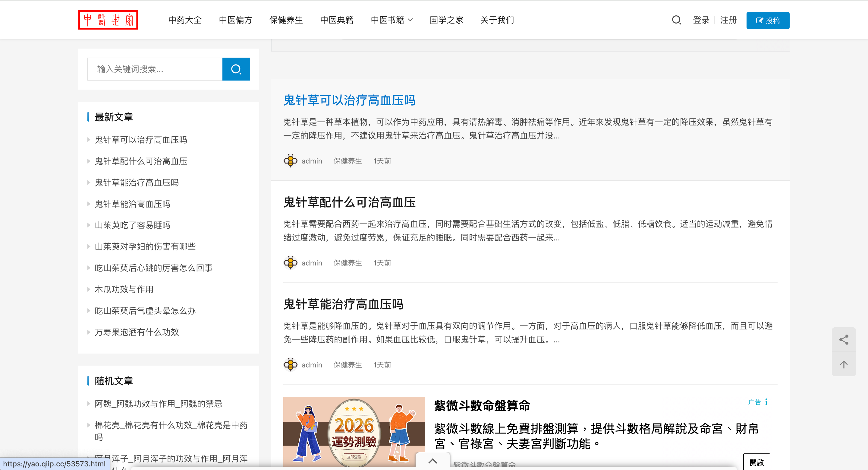Click the blue 投稿 button
Screen dimensions: 868x470
click(768, 21)
